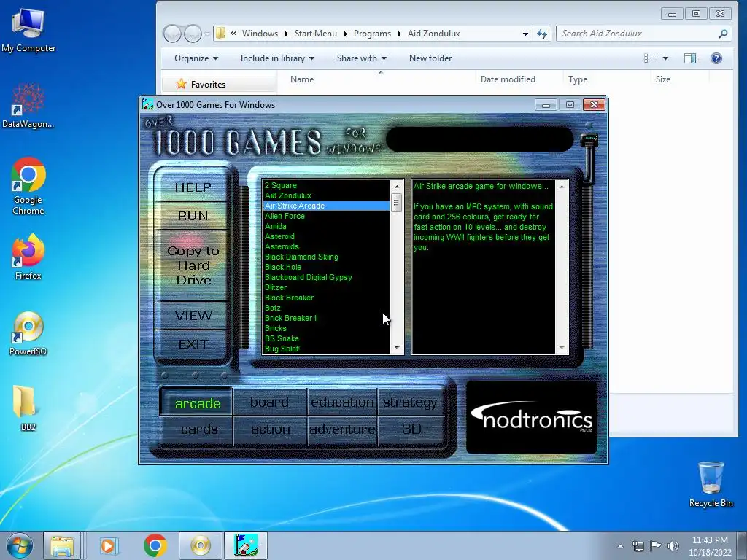747x560 pixels.
Task: Click the Favorites star in Explorer
Action: point(181,84)
